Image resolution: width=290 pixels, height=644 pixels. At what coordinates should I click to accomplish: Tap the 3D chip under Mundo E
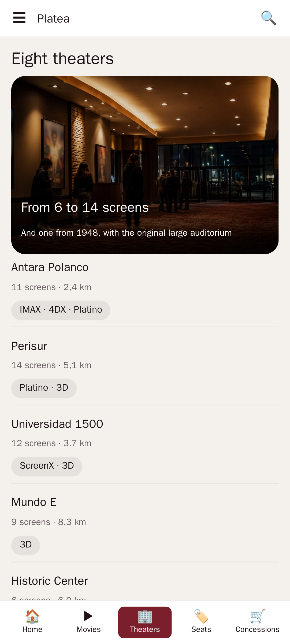(x=26, y=545)
